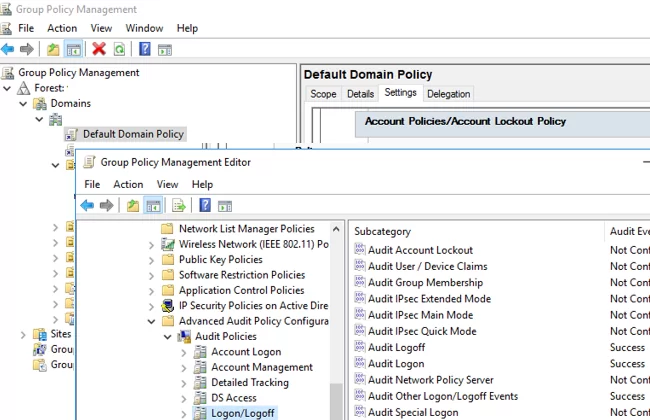Viewport: 650px width, 420px height.
Task: Click Forward arrow in Group Policy Management toolbar
Action: [27, 49]
